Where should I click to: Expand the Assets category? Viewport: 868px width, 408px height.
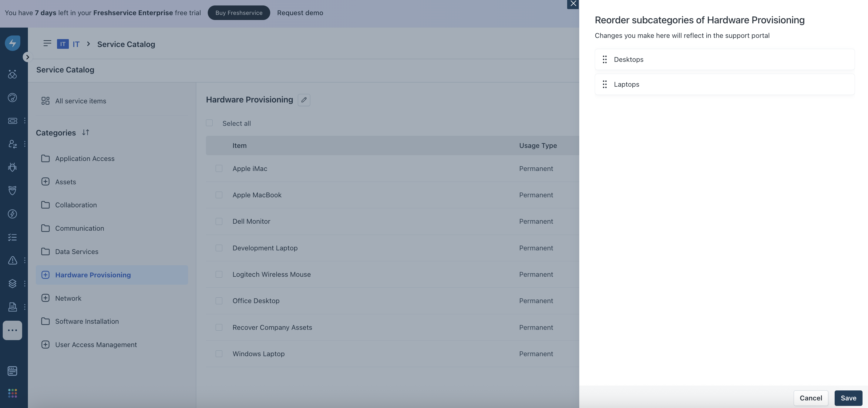(45, 182)
